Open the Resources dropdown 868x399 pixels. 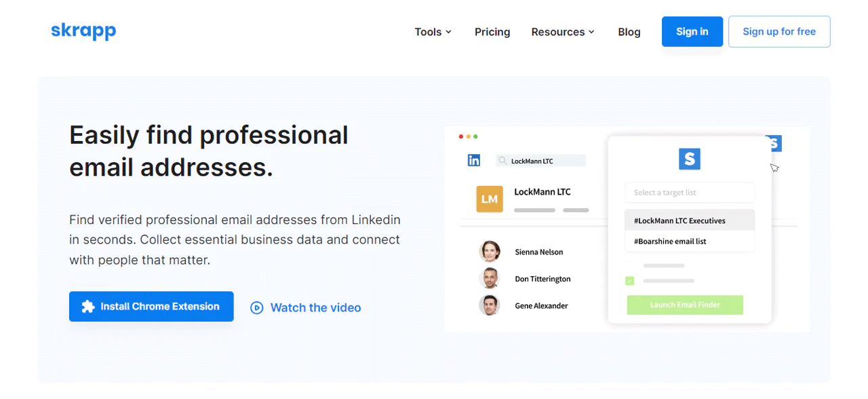click(563, 31)
